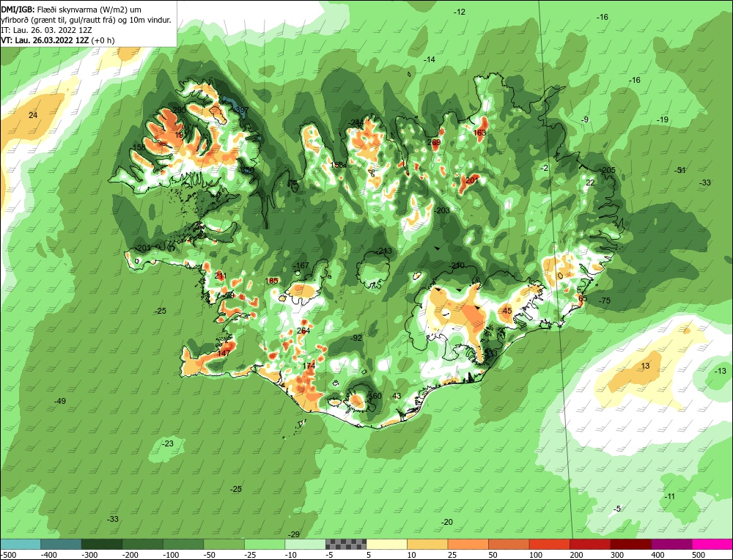The image size is (733, 560).
Task: Click the map value "45" on the glacier
Action: [507, 311]
